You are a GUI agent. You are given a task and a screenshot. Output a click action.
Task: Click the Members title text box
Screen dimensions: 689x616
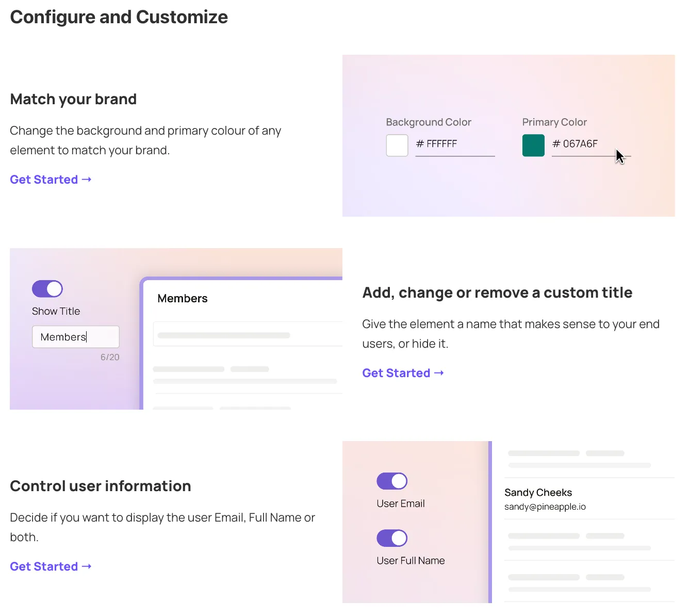click(x=76, y=337)
